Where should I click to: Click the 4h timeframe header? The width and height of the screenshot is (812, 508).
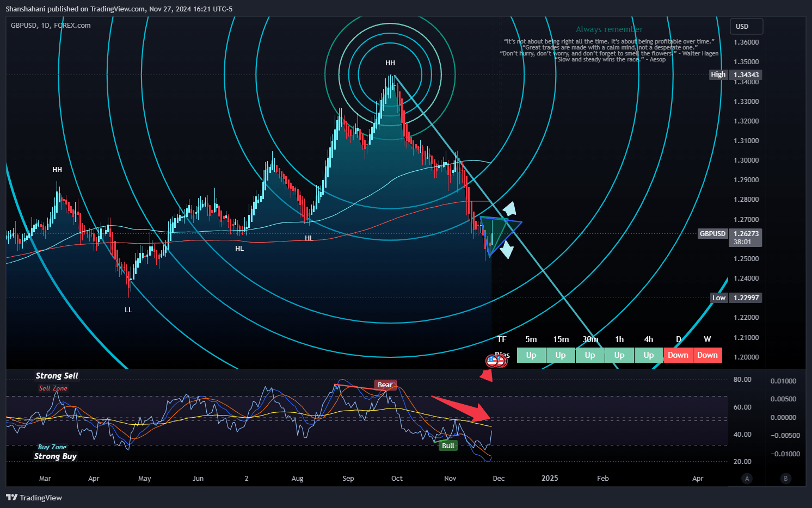coord(649,339)
